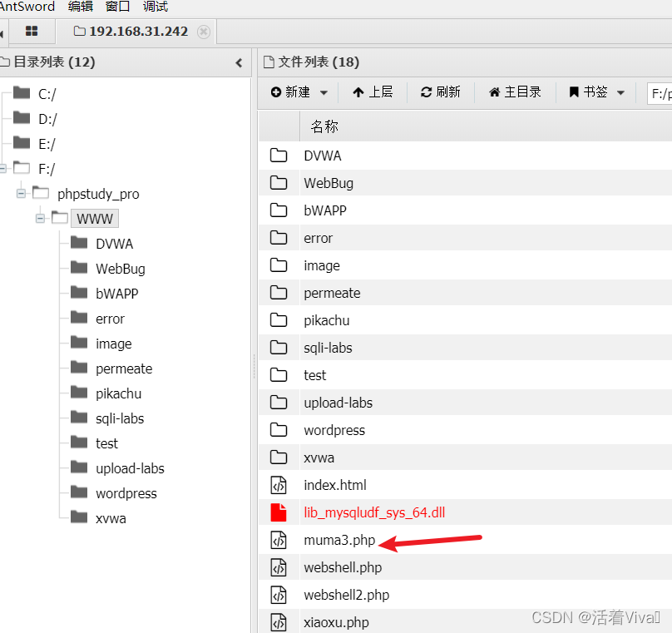The image size is (672, 633).
Task: Open the 书签 dropdown arrow
Action: click(x=620, y=92)
